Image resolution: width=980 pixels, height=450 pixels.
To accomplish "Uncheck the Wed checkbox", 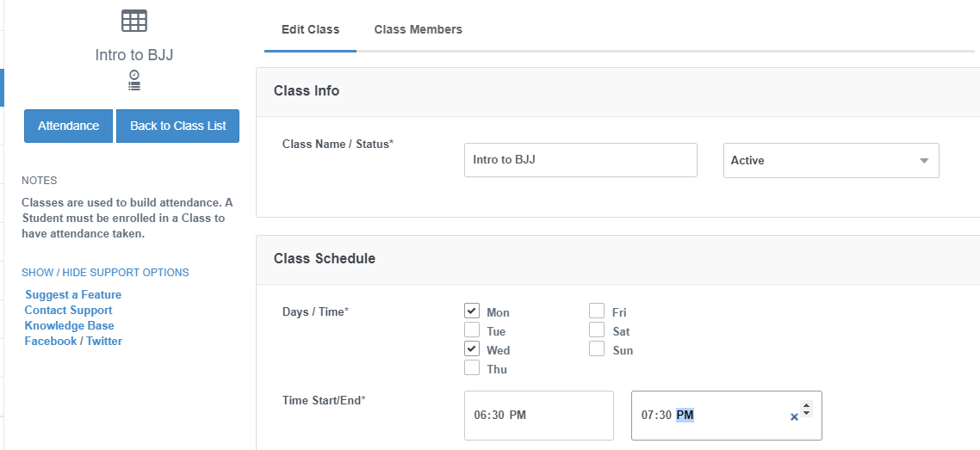I will click(472, 348).
